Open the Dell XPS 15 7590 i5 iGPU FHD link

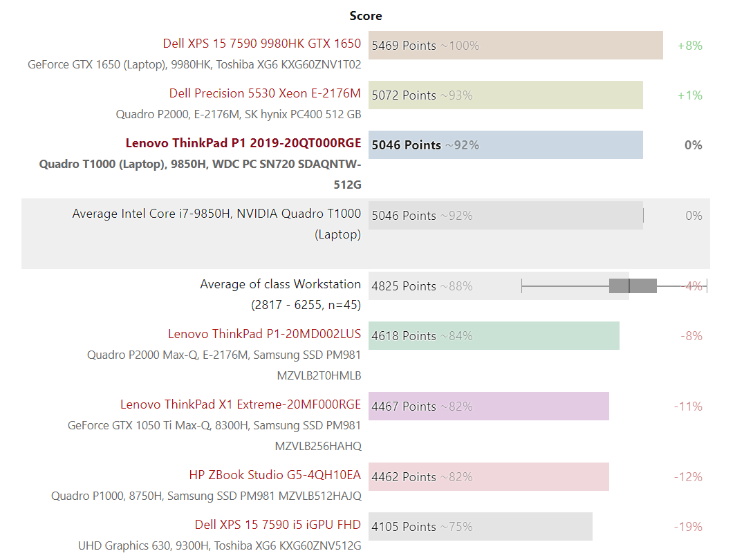click(278, 525)
